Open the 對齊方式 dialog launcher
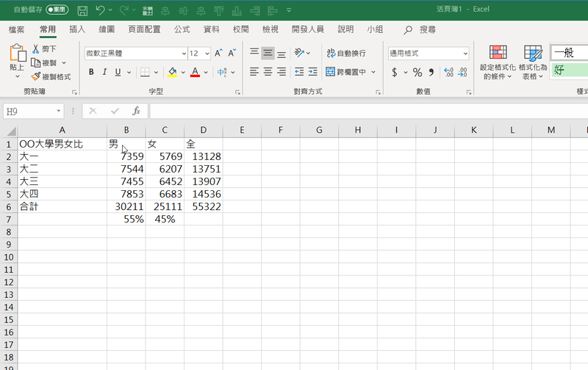Viewport: 588px width, 370px height. pyautogui.click(x=378, y=92)
